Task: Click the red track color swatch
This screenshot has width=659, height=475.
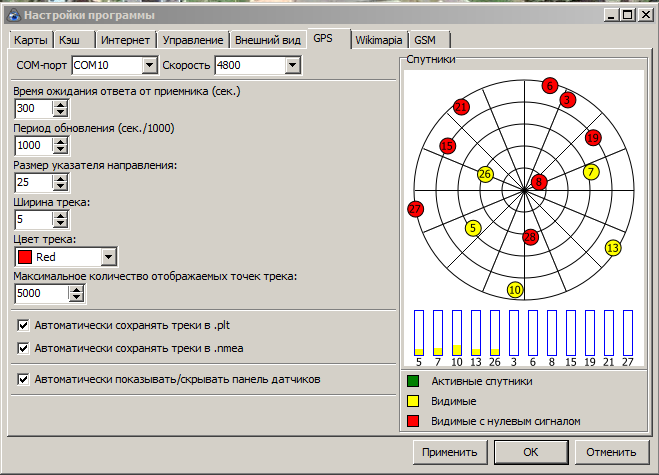Action: coord(25,257)
